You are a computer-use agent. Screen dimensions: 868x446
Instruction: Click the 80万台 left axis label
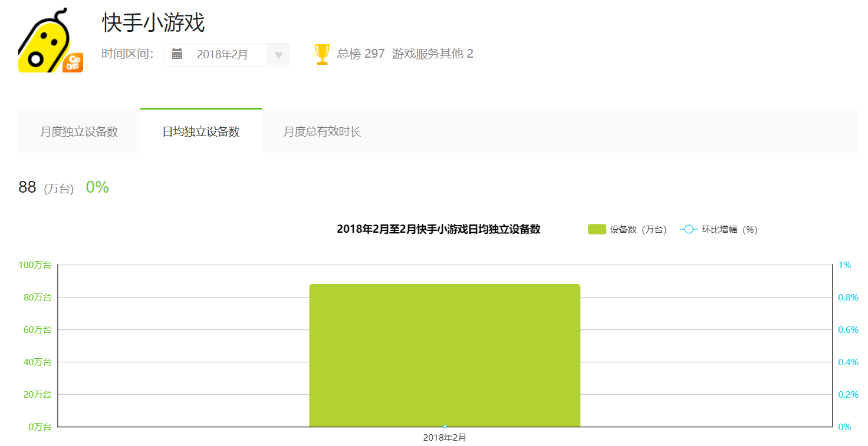click(x=37, y=298)
